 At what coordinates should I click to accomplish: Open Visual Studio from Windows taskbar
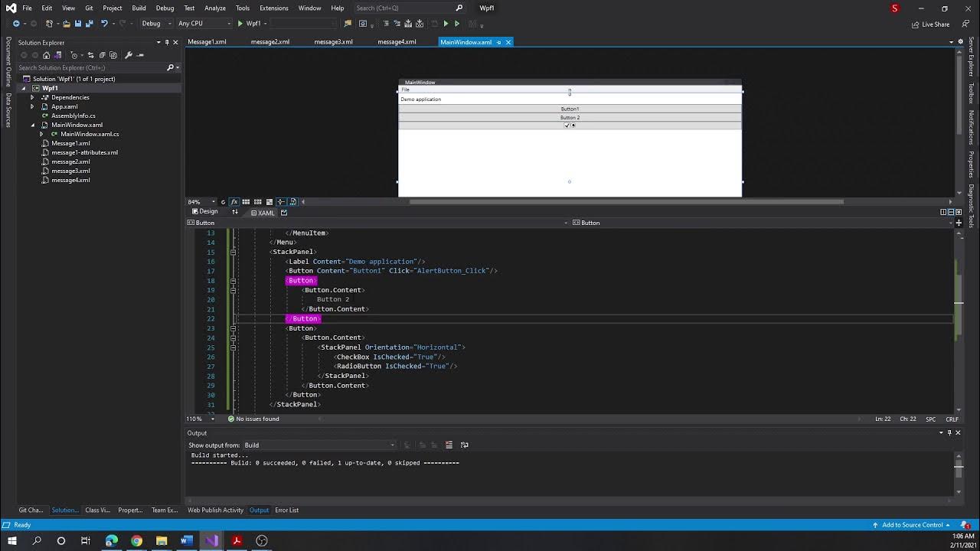[211, 540]
